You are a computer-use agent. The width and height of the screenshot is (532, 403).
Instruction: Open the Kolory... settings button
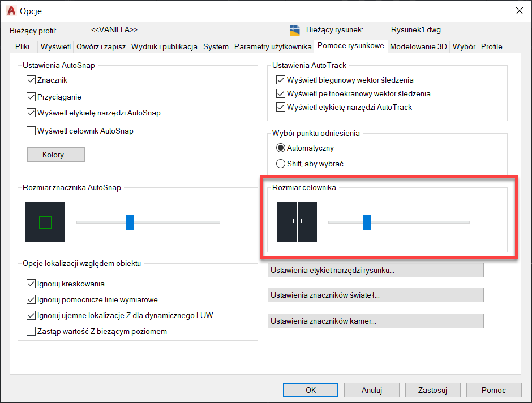pyautogui.click(x=55, y=155)
